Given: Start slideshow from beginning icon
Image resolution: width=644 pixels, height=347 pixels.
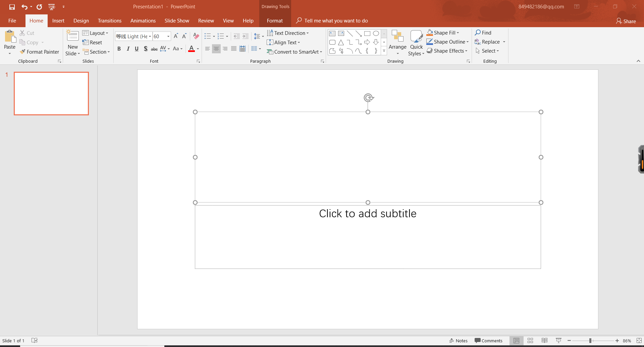Looking at the screenshot, I should (52, 7).
